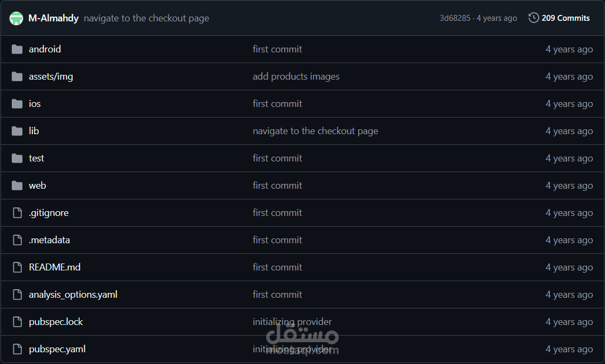605x364 pixels.
Task: Open the 209 Commits history
Action: tap(565, 17)
